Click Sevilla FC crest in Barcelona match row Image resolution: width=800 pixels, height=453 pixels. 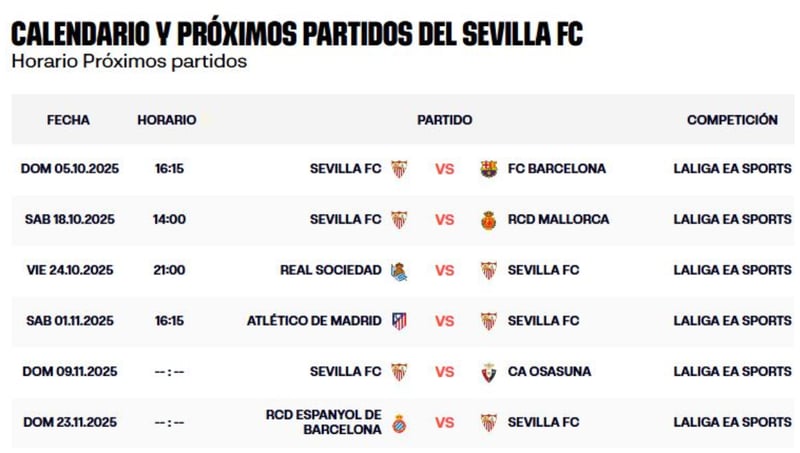point(399,169)
